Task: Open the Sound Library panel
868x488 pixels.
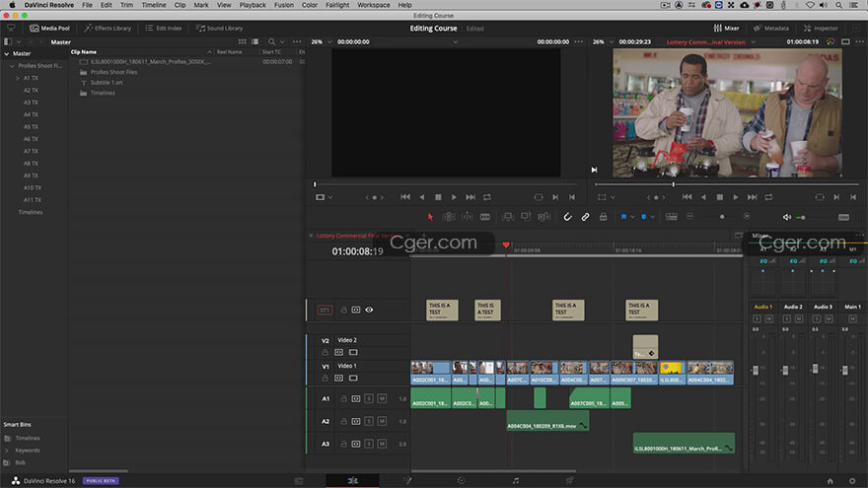Action: tap(219, 28)
